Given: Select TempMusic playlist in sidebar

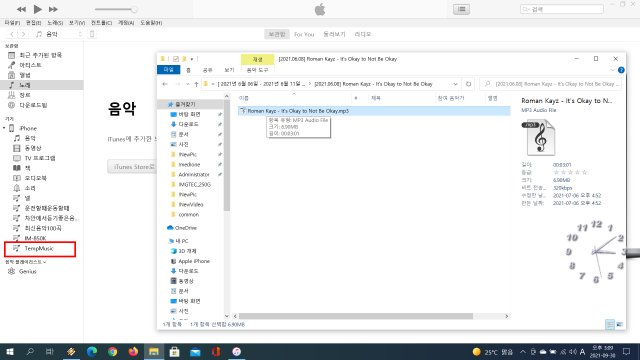Looking at the screenshot, I should [40, 249].
